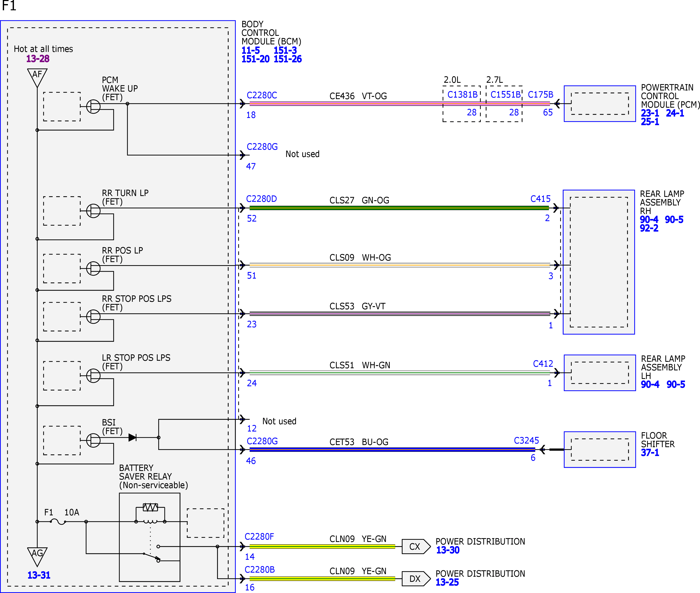This screenshot has width=700, height=593.
Task: Click the CX off-page arrow symbol
Action: click(416, 547)
